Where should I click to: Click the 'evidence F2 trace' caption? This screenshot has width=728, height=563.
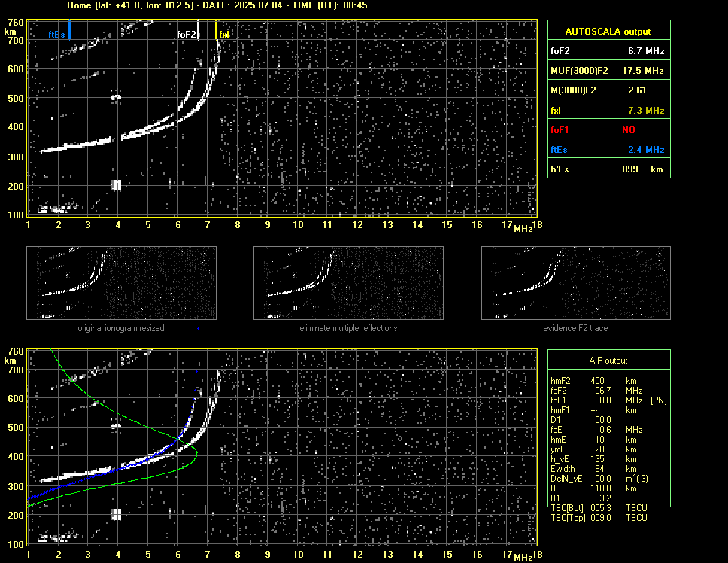(576, 328)
